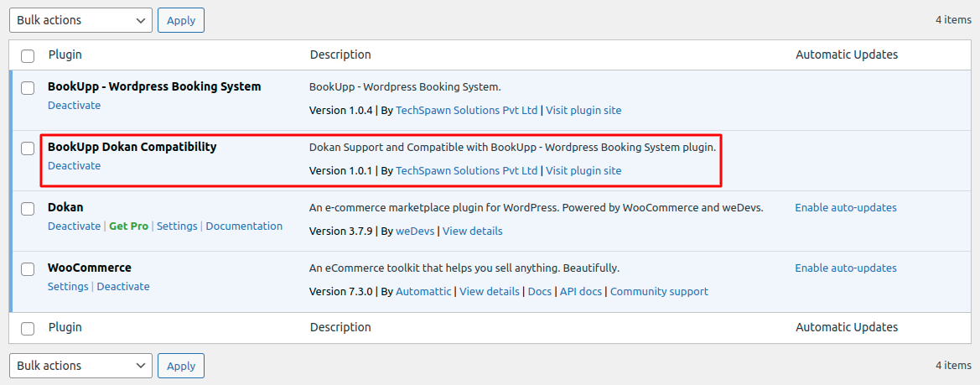980x385 pixels.
Task: Open Dokan Documentation link
Action: 244,226
